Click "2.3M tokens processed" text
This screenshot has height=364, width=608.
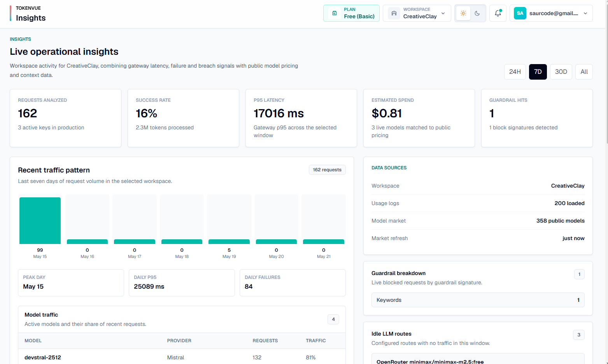click(165, 127)
